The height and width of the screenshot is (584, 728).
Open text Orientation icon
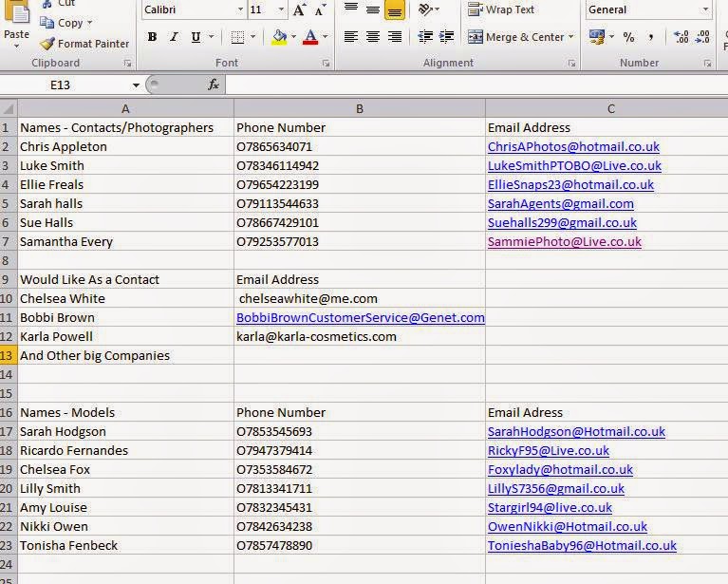click(x=425, y=9)
